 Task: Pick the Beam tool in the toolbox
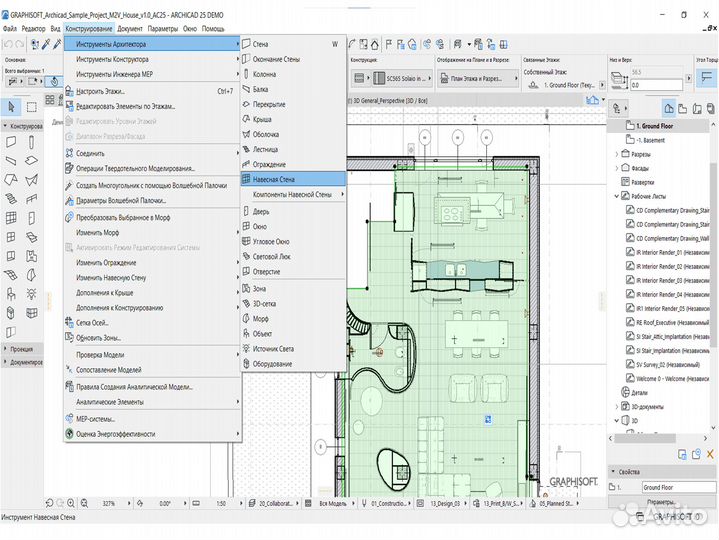pos(11,161)
